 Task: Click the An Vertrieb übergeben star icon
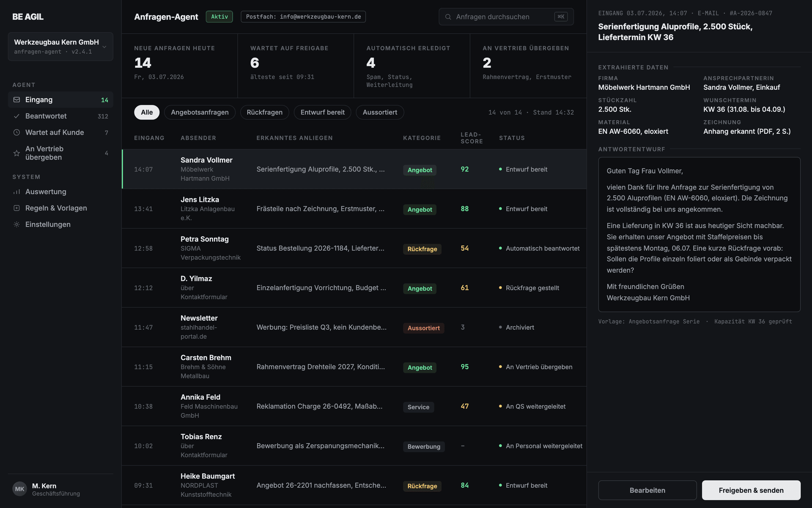[x=16, y=153]
